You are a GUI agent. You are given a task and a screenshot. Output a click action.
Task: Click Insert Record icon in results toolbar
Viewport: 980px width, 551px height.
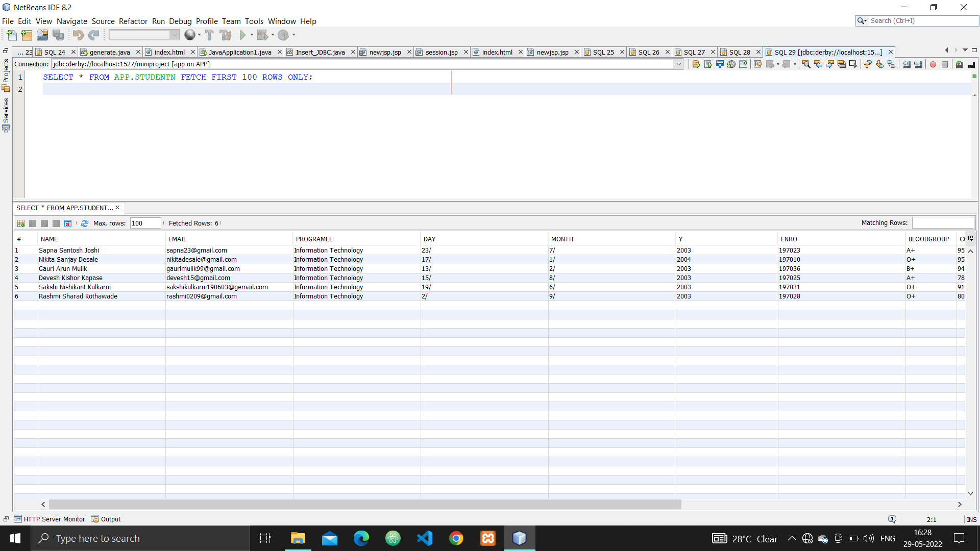pyautogui.click(x=21, y=223)
